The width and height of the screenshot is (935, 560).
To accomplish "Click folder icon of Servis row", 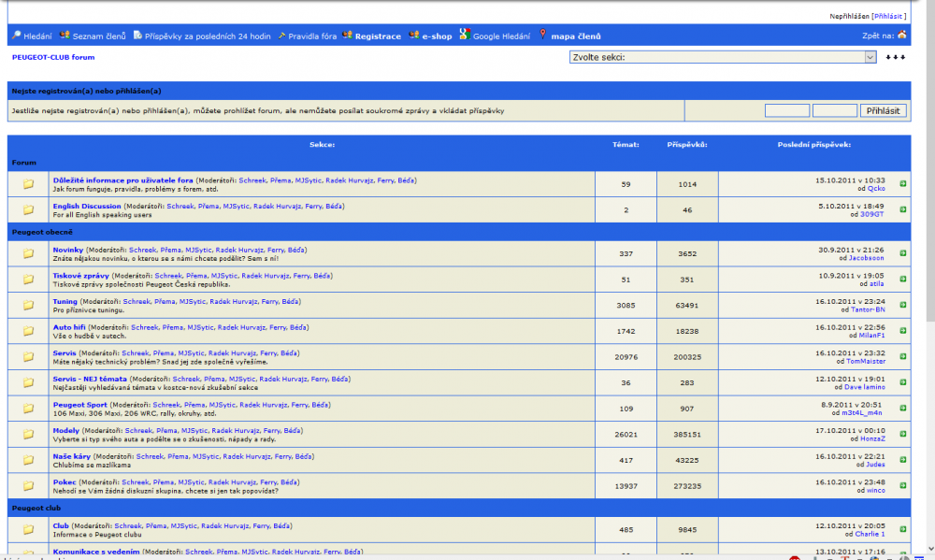I will pos(28,356).
